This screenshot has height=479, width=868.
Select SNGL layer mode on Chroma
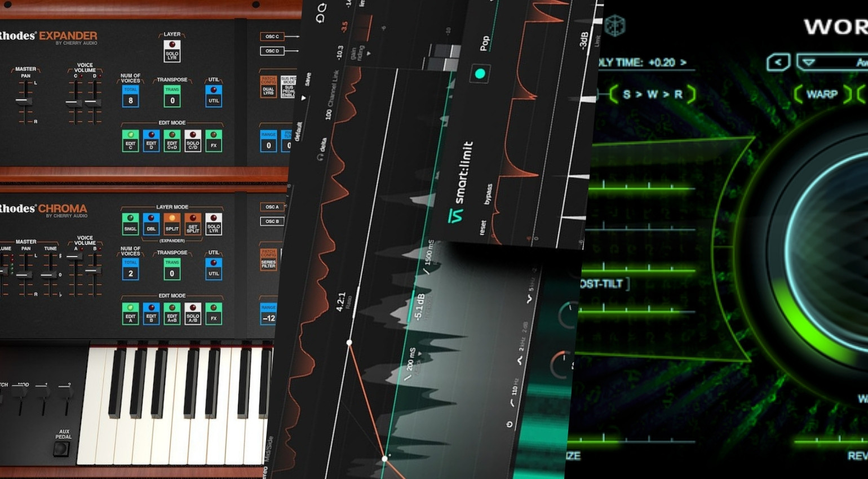coord(130,224)
